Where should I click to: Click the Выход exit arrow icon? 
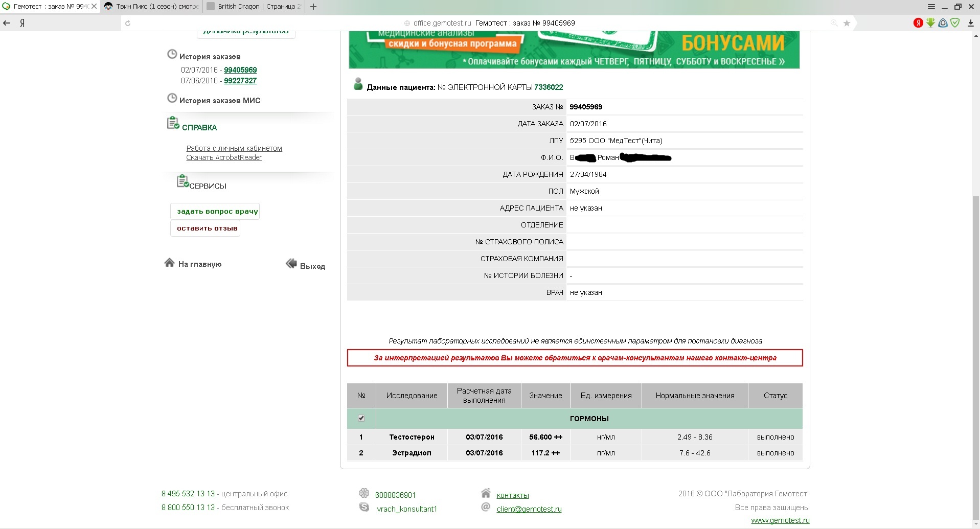coord(291,264)
